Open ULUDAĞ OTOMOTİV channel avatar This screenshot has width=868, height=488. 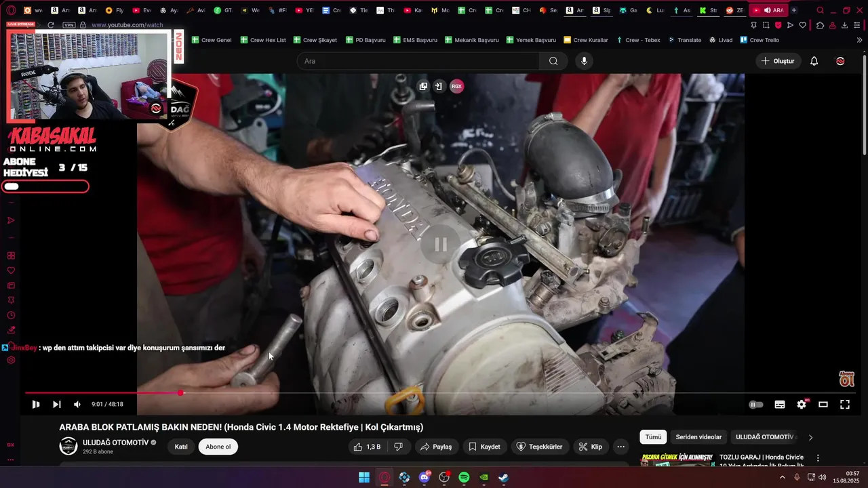click(68, 446)
